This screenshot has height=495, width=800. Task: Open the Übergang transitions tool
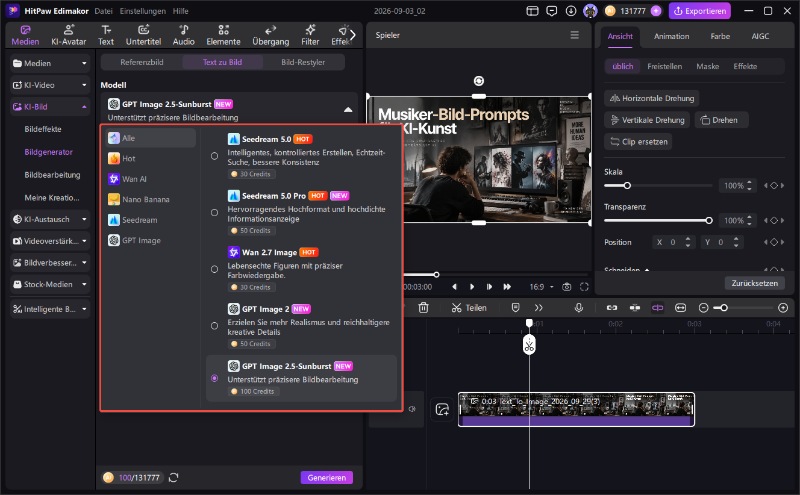pos(270,35)
